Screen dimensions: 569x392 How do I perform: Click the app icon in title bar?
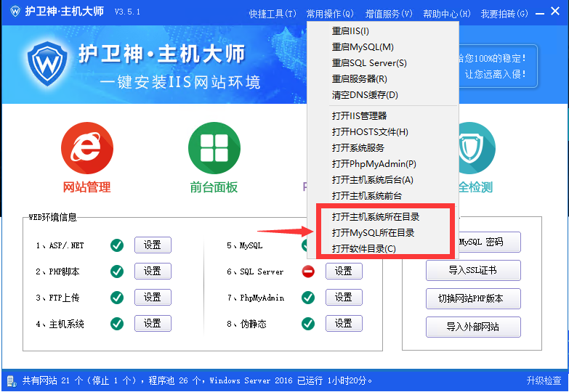click(12, 12)
